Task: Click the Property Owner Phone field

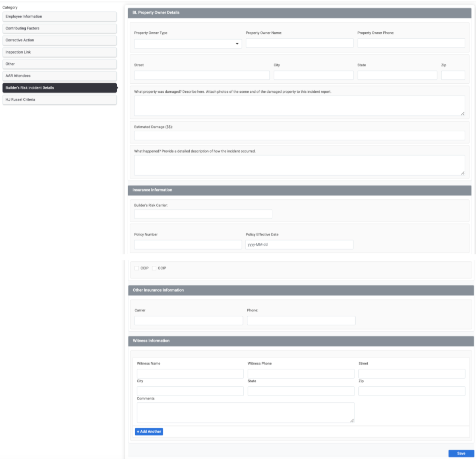Action: (411, 43)
